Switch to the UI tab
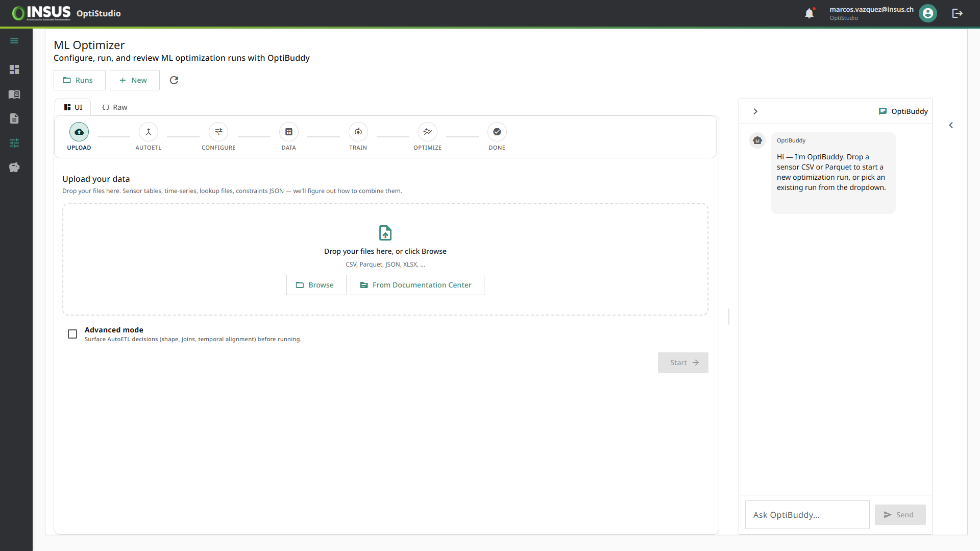Screen dimensions: 980x551 click(x=73, y=107)
